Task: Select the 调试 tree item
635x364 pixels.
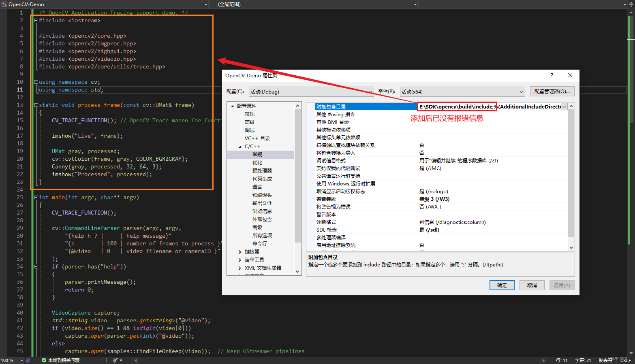Action: tap(250, 130)
